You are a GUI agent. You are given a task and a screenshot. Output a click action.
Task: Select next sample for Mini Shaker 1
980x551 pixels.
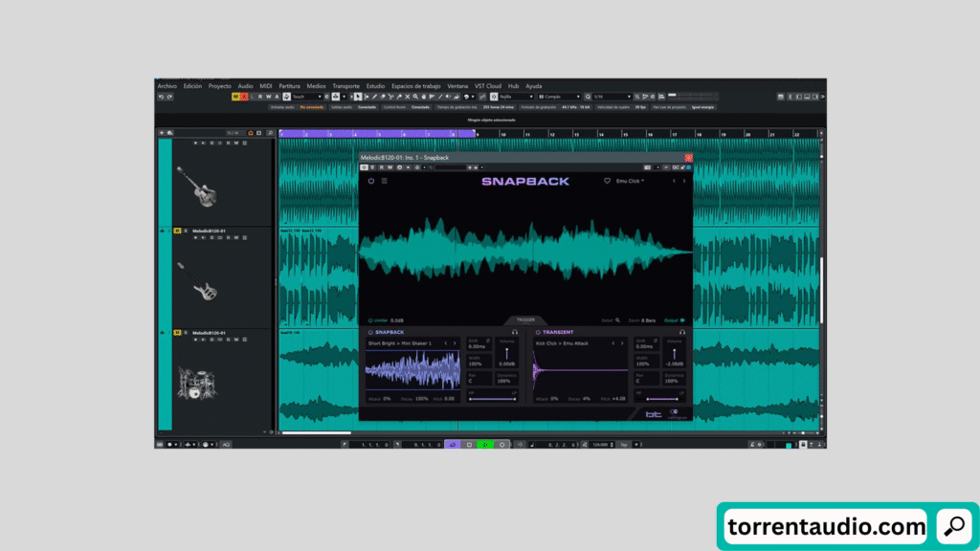pyautogui.click(x=455, y=343)
